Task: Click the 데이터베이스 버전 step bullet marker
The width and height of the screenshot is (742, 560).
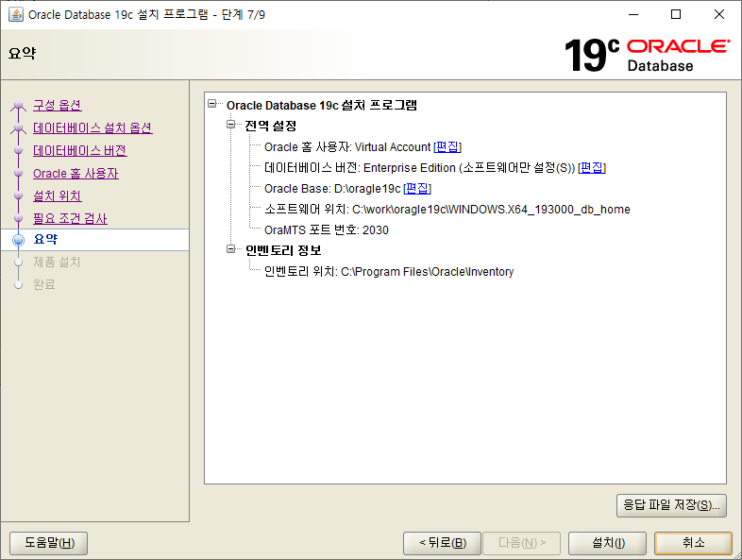Action: tap(19, 150)
